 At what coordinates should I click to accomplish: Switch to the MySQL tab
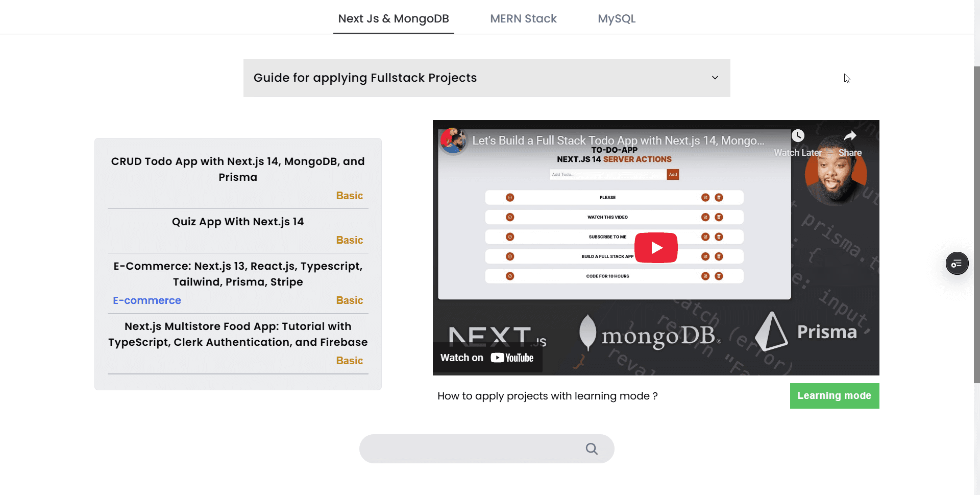coord(616,18)
